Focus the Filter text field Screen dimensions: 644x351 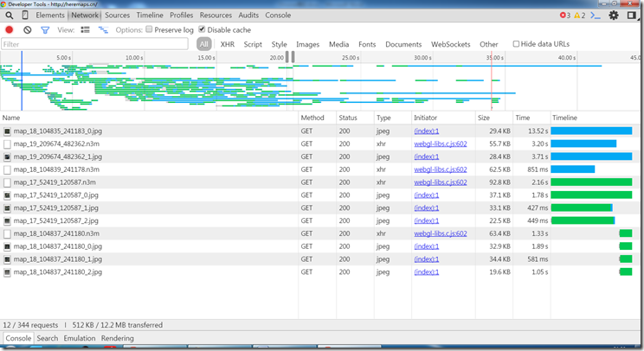pyautogui.click(x=95, y=44)
